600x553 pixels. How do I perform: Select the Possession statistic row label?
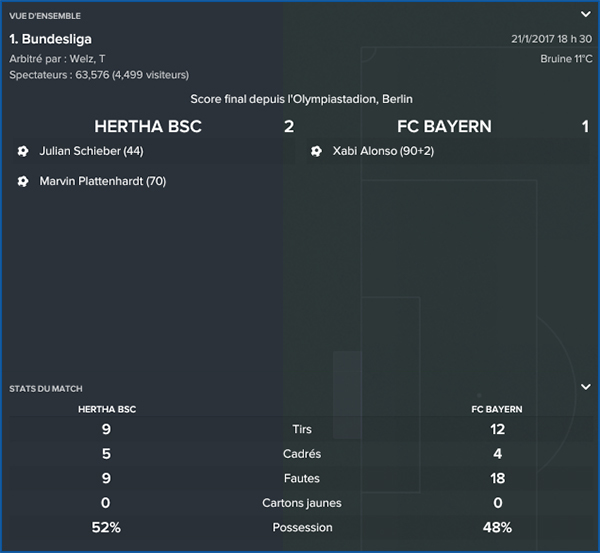[x=302, y=527]
